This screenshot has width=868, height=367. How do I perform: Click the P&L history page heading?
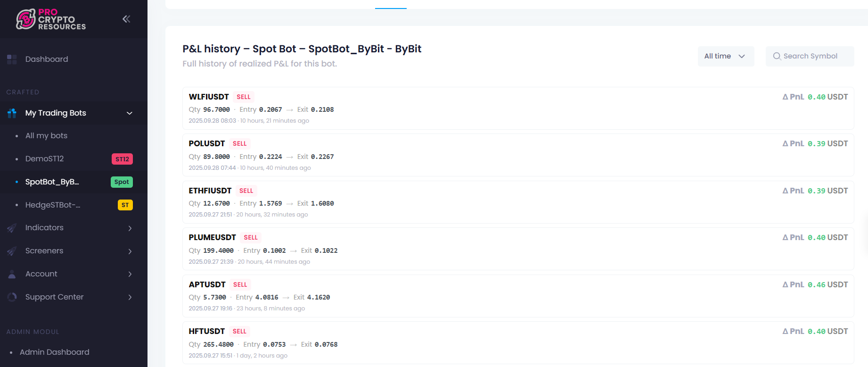click(302, 49)
